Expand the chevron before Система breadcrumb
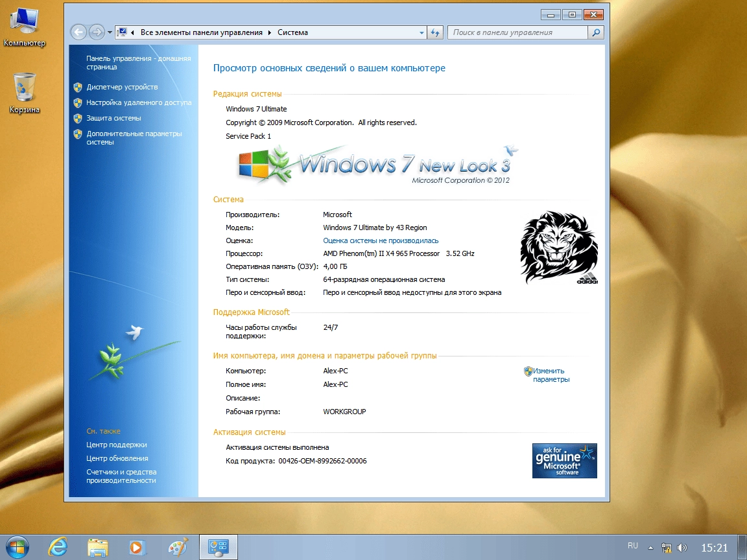Viewport: 747px width, 560px height. pos(270,32)
